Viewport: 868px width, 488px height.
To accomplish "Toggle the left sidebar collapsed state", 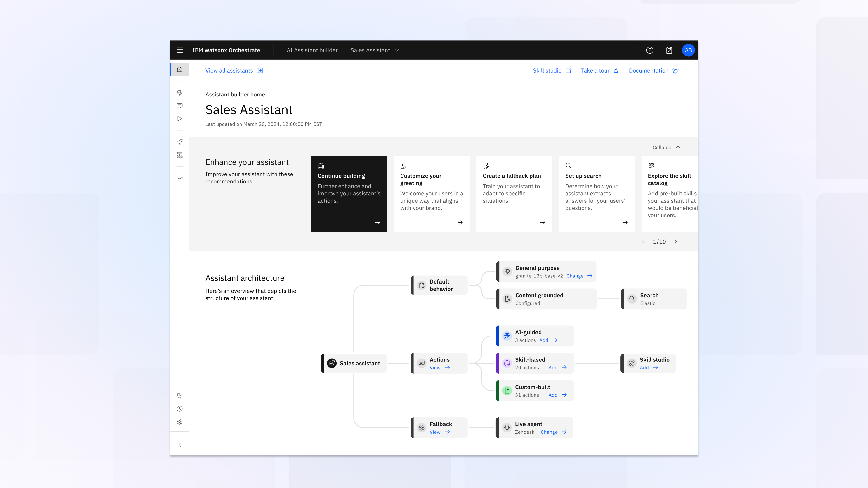I will click(179, 445).
